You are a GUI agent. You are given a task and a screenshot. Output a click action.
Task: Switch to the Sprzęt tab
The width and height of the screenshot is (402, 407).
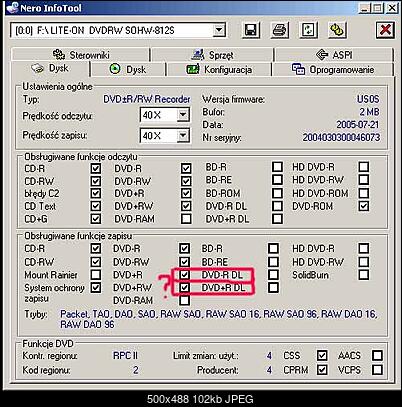[212, 55]
